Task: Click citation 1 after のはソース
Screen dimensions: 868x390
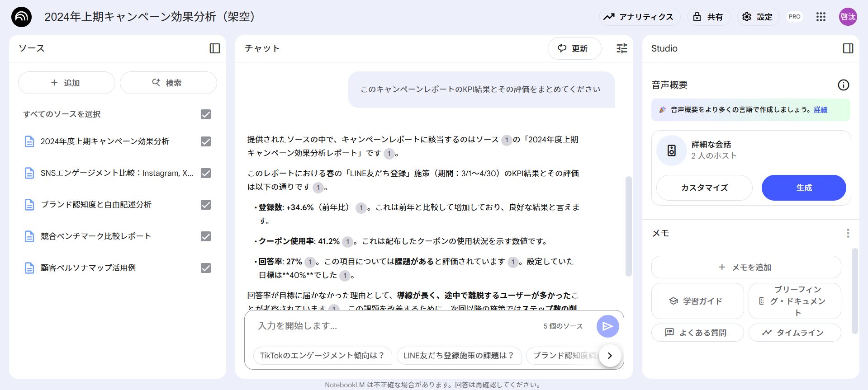Action: (507, 140)
